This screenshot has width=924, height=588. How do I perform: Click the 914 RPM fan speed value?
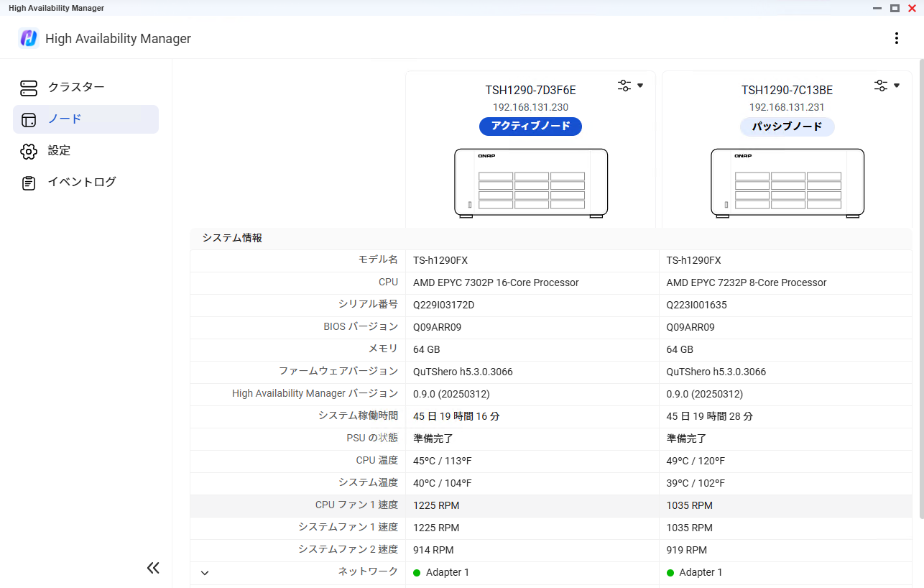tap(433, 550)
